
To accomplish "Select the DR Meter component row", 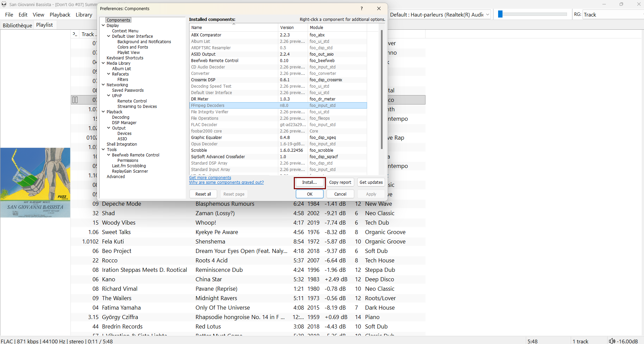I will (278, 99).
